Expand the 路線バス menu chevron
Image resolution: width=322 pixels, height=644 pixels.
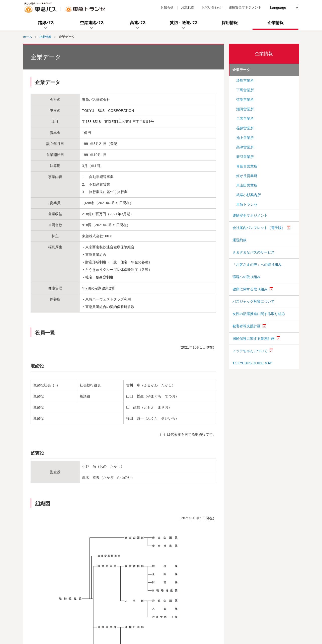[x=46, y=28]
